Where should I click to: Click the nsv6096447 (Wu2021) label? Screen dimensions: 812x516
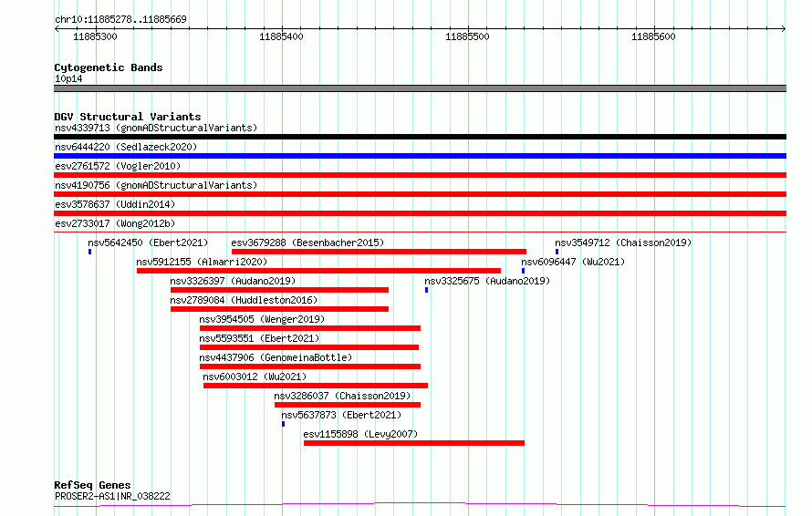point(573,262)
